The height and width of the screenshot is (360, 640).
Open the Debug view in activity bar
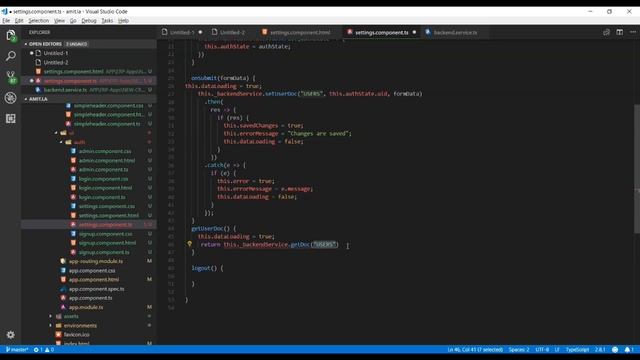(11, 98)
